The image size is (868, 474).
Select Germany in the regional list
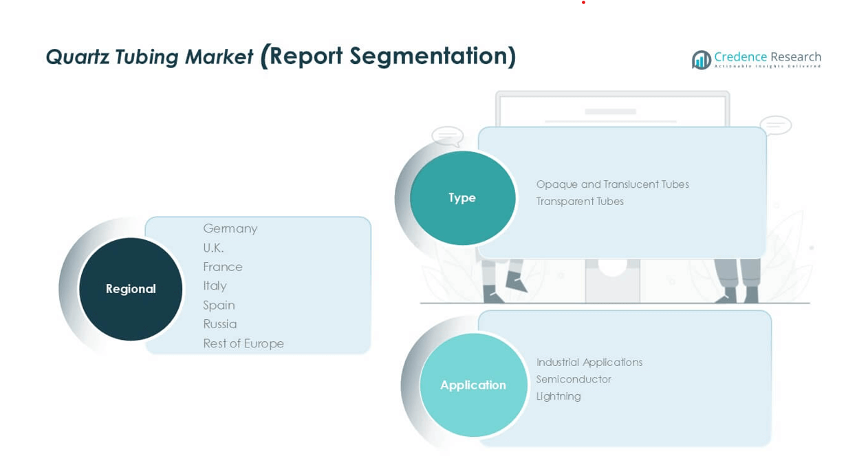[x=230, y=228]
